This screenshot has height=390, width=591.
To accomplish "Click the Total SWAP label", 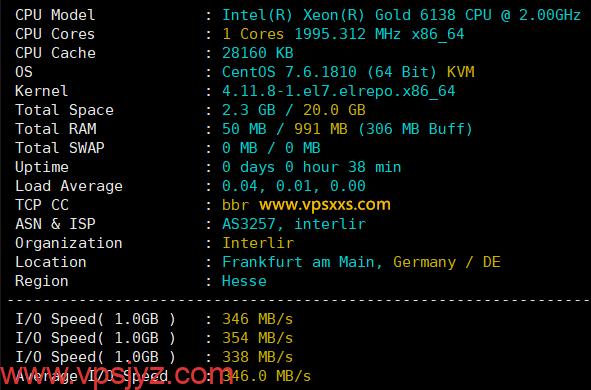I will tap(60, 148).
